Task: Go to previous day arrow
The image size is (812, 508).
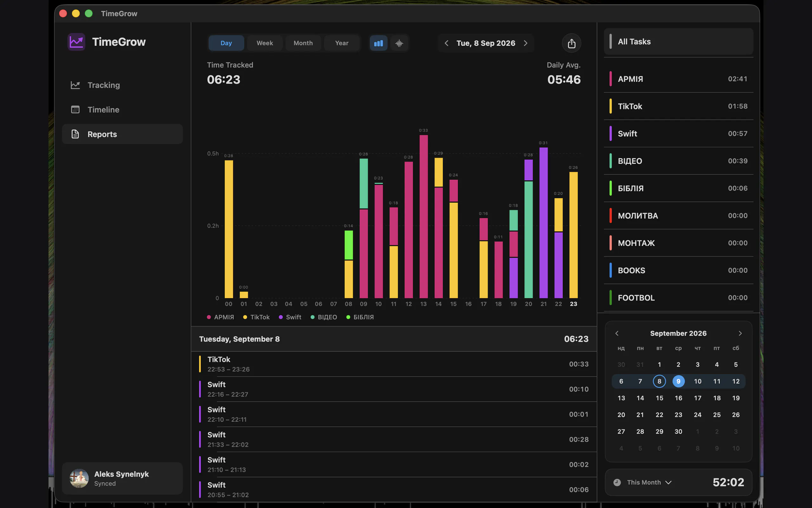Action: [446, 43]
